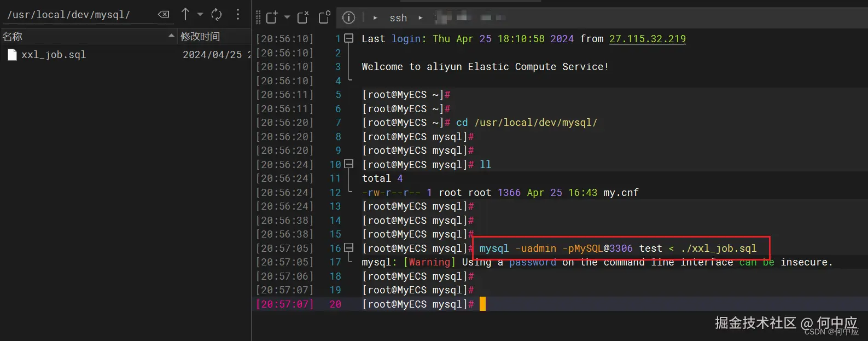Click the tab icon with the circle badge
868x341 pixels.
pos(324,18)
